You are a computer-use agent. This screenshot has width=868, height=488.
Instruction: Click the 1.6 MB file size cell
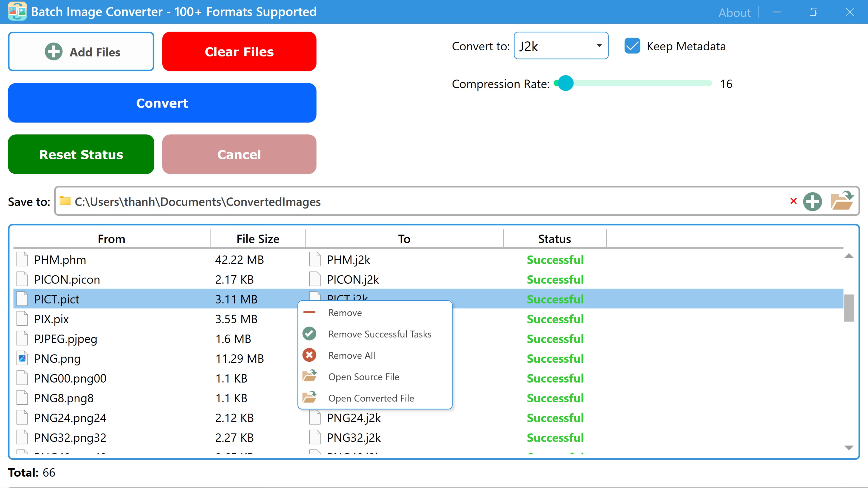point(233,338)
